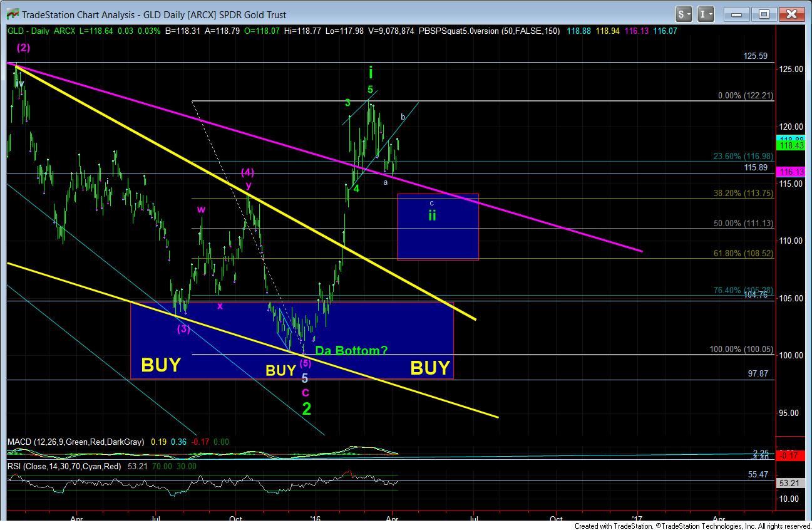Select the magenta '(3)' wave label

(183, 328)
